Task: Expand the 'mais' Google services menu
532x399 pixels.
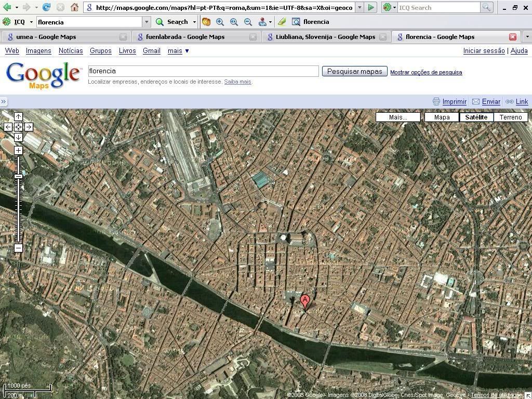Action: click(x=178, y=50)
